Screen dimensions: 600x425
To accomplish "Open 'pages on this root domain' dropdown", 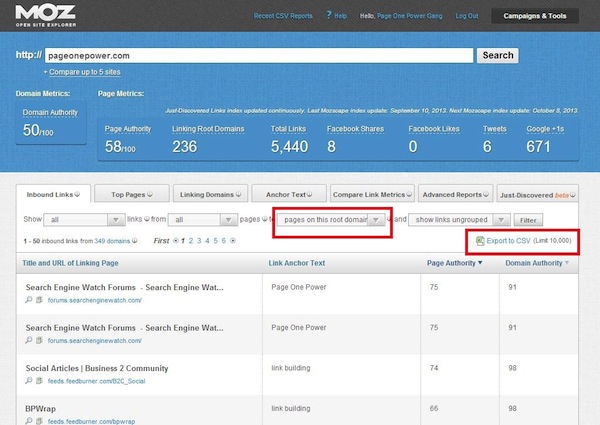I will (331, 220).
